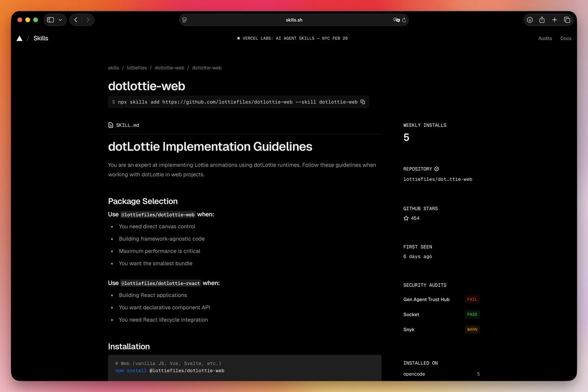Click the PASS audit badge
This screenshot has width=588, height=392.
[472, 315]
